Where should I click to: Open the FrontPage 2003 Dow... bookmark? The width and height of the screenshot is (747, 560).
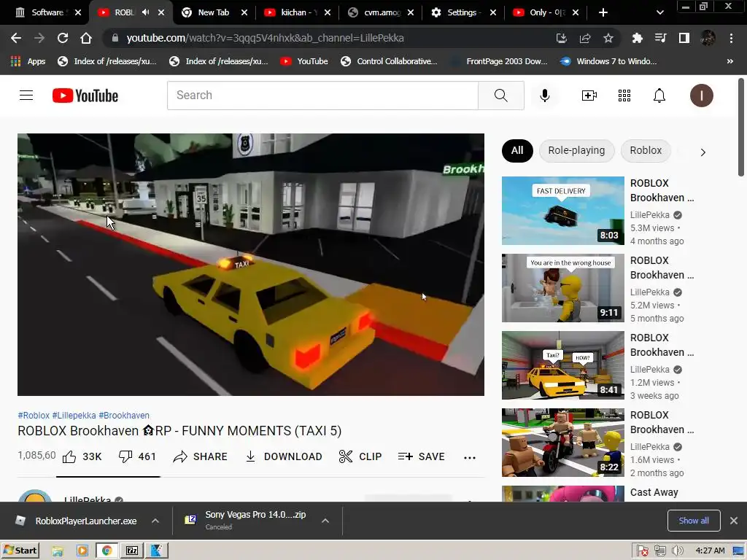(500, 61)
